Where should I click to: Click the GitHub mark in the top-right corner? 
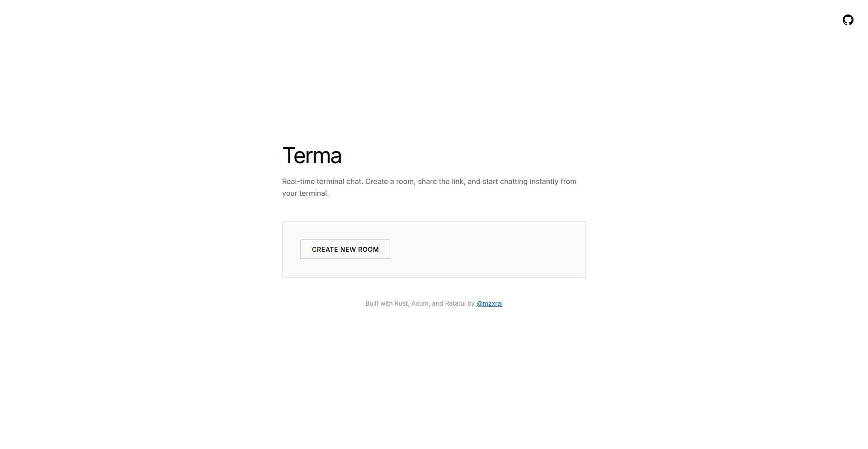tap(848, 20)
